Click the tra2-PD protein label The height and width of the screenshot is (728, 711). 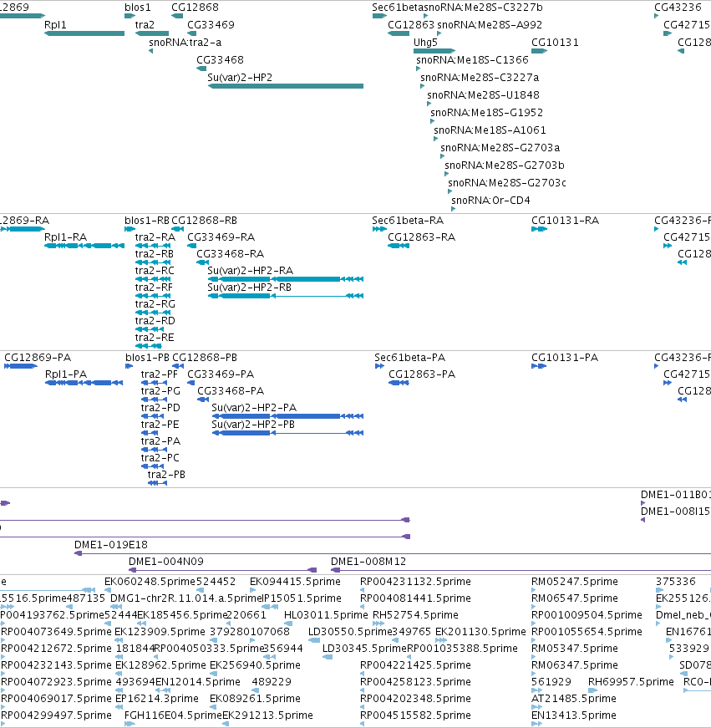pos(160,408)
